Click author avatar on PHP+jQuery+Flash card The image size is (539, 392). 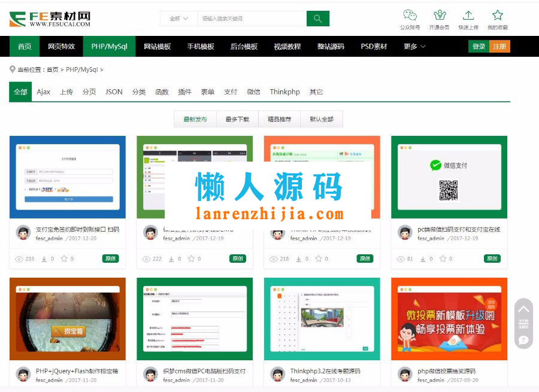tap(23, 375)
